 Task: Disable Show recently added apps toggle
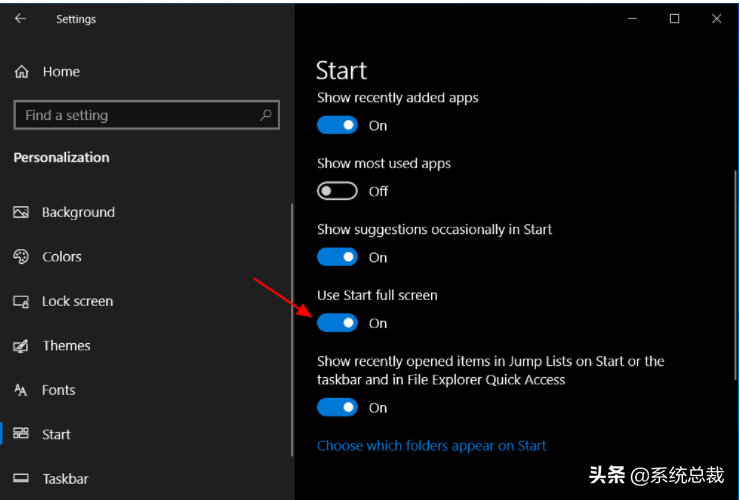coord(337,125)
